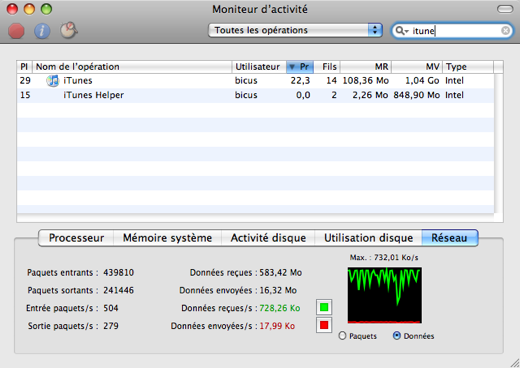
Task: Select the iTunes Helper process row
Action: [255, 95]
